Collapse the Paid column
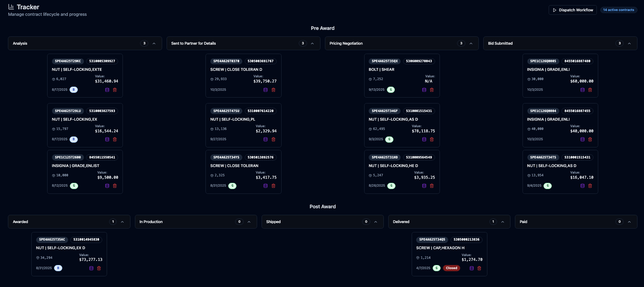This screenshot has width=644, height=287. (x=629, y=222)
